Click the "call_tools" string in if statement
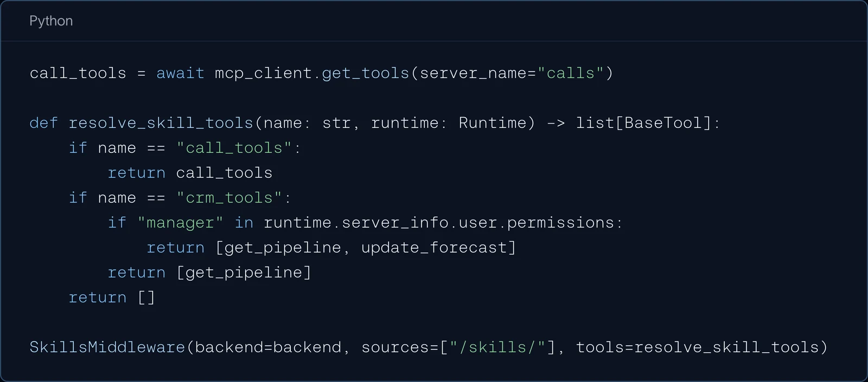 click(234, 148)
